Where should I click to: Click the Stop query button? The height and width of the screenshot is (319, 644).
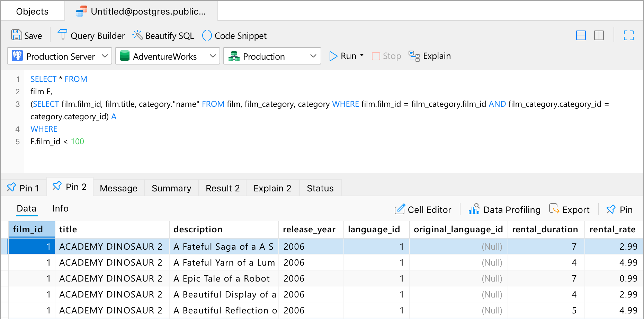[386, 56]
